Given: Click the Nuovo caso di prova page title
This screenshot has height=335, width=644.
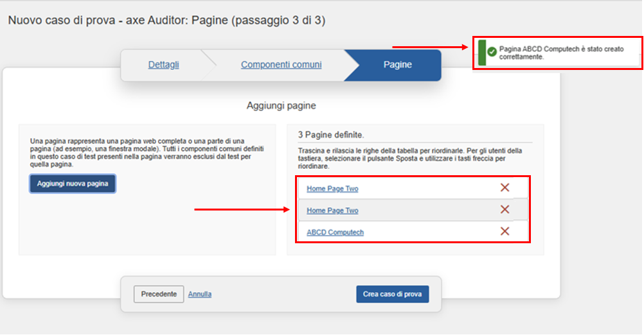Looking at the screenshot, I should (166, 21).
